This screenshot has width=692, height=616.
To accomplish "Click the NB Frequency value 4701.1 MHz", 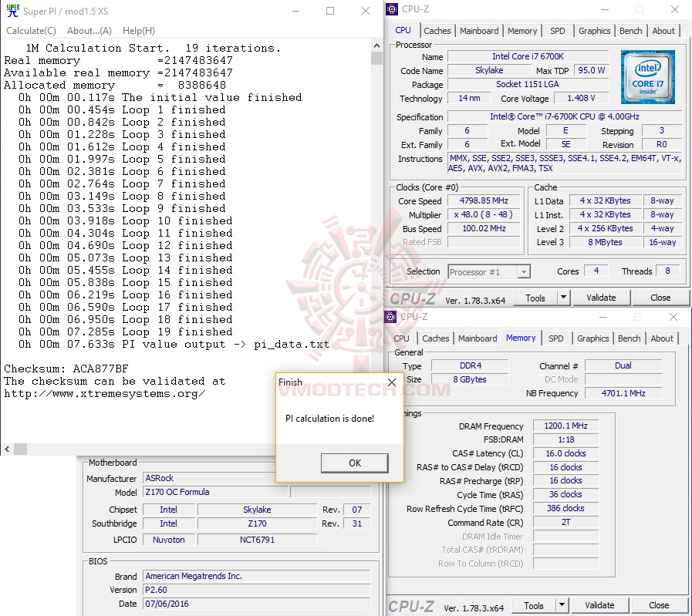I will pyautogui.click(x=623, y=393).
